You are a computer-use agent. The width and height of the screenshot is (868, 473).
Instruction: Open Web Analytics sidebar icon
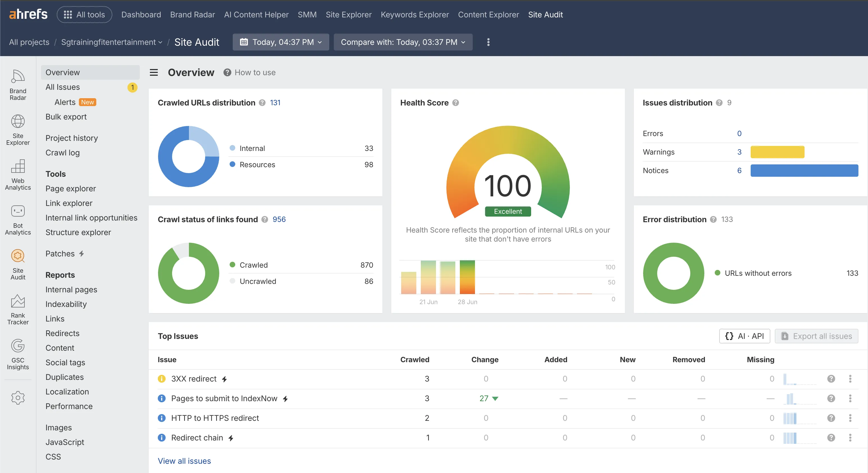(18, 175)
